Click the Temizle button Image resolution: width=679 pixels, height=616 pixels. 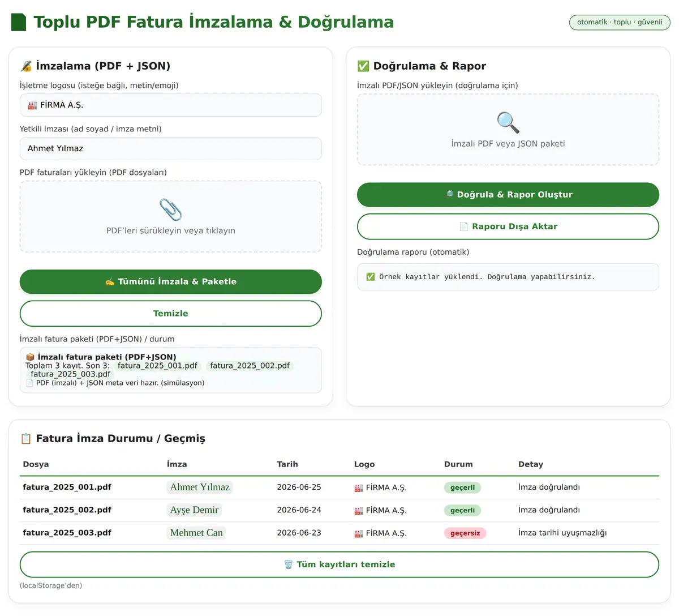[x=171, y=314]
